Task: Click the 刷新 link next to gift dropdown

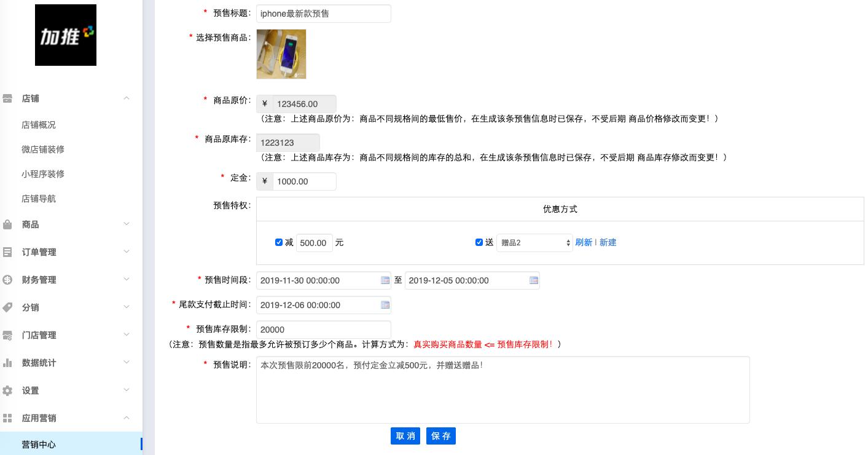Action: 584,242
